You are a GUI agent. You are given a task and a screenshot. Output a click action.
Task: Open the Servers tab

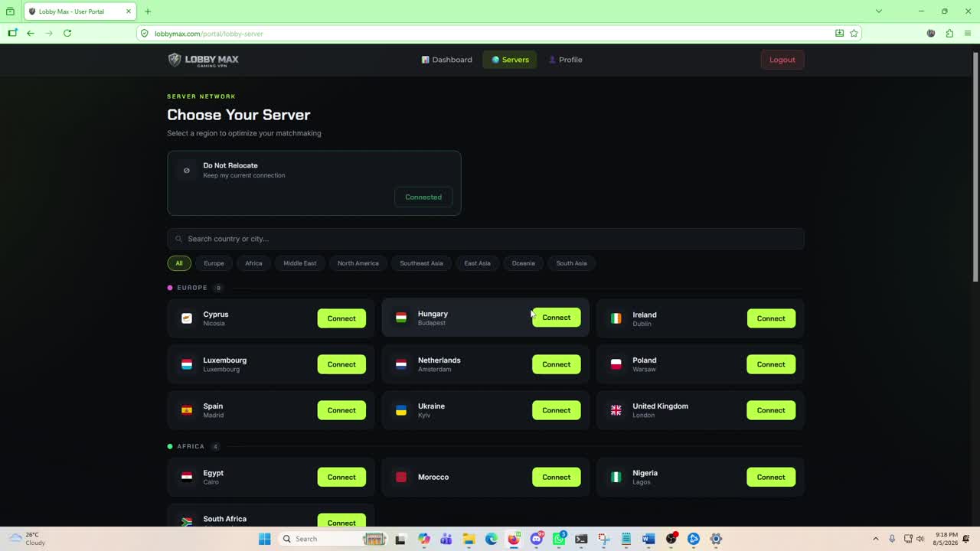tap(510, 60)
